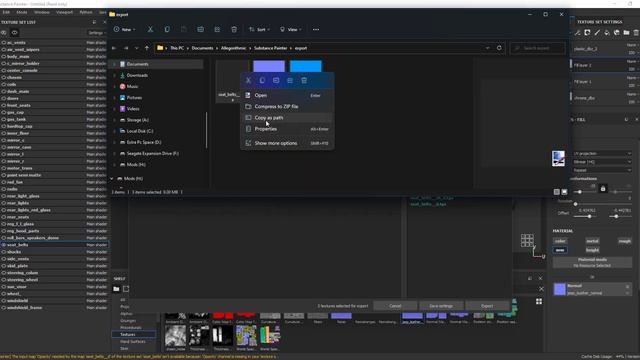The width and height of the screenshot is (640, 360).
Task: Expand the Documents tree item chevron
Action: pos(114,64)
